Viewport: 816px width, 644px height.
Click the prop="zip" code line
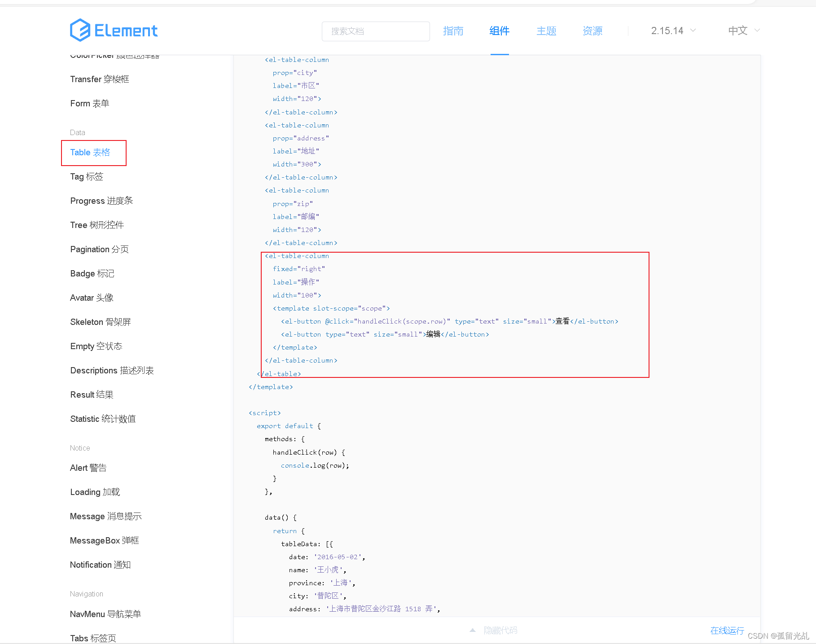293,204
